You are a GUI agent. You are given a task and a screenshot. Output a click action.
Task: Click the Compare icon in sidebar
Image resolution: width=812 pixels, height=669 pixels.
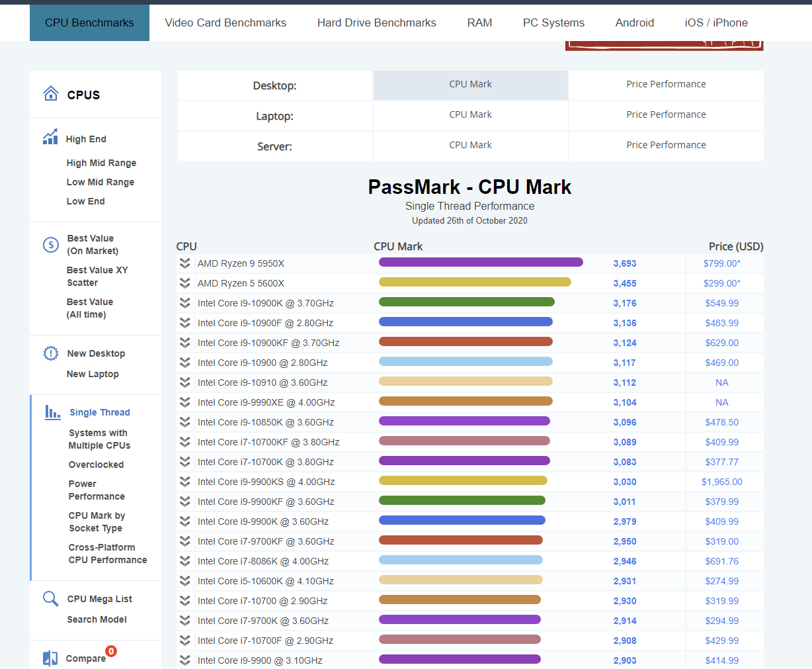pos(50,658)
